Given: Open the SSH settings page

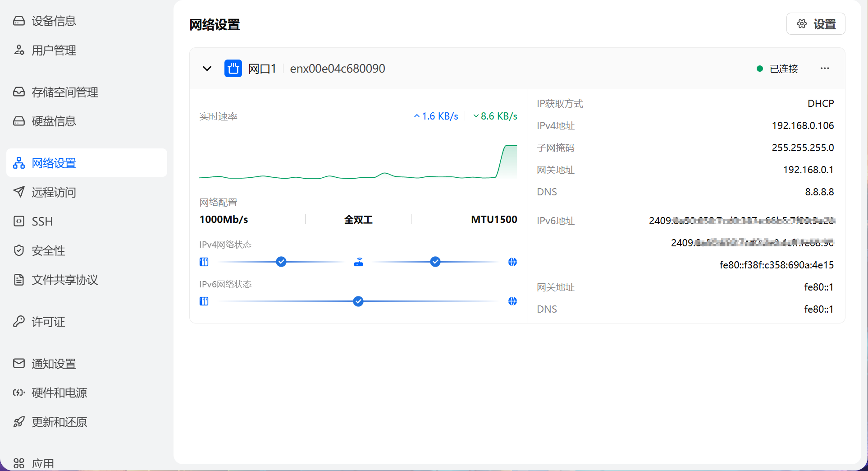Looking at the screenshot, I should pos(42,222).
